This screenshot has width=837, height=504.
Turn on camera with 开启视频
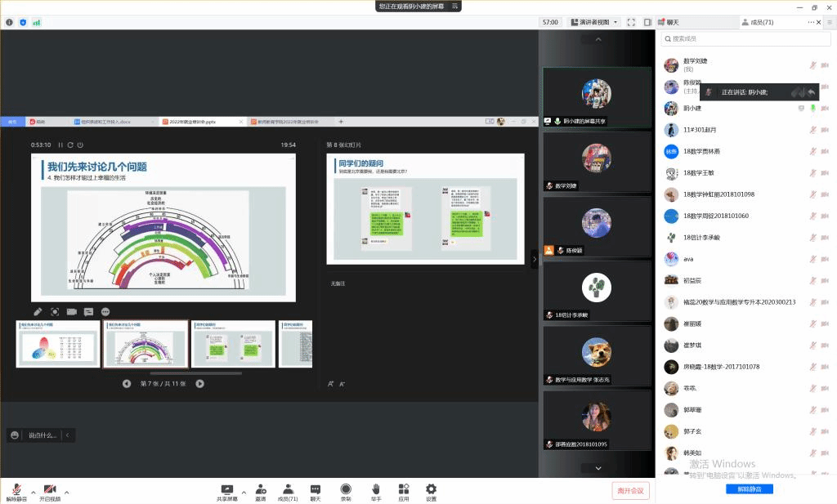[x=50, y=488]
